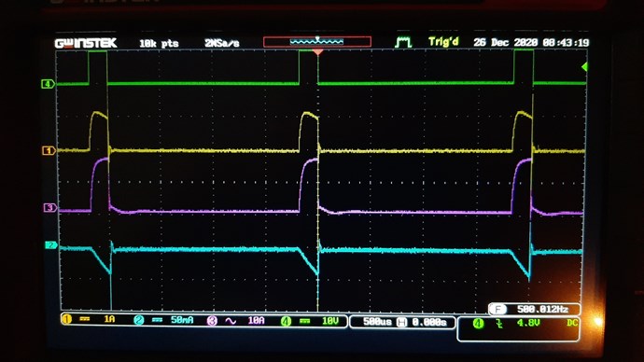This screenshot has width=644, height=362.
Task: Click the acquisition mode waveform icon
Action: (403, 42)
